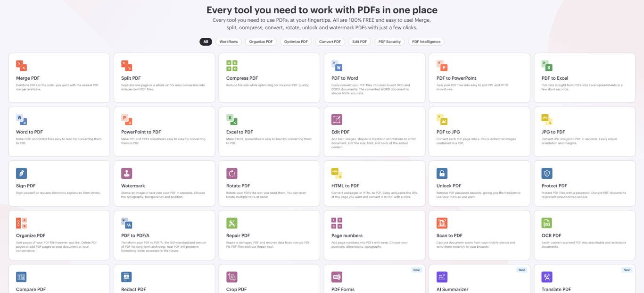This screenshot has width=644, height=293.
Task: Click the Page numbers description text
Action: coord(370,244)
